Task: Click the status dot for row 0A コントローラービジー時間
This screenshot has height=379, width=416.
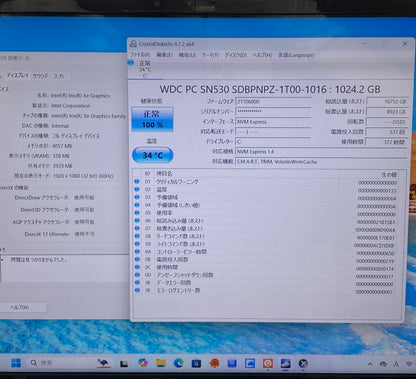Action: (137, 252)
